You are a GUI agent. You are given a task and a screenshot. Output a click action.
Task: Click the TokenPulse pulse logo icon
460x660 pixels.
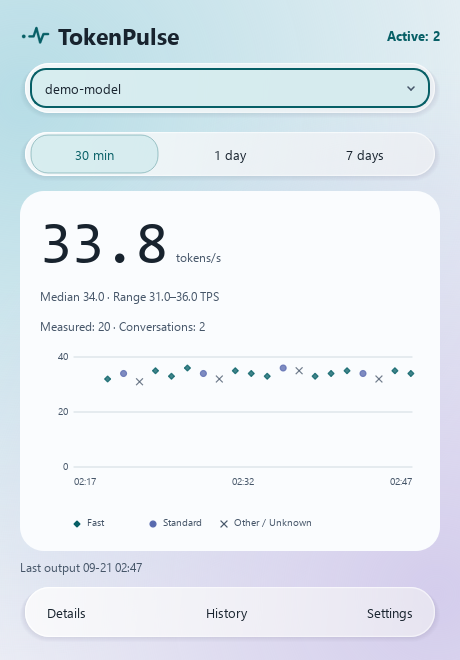click(35, 36)
